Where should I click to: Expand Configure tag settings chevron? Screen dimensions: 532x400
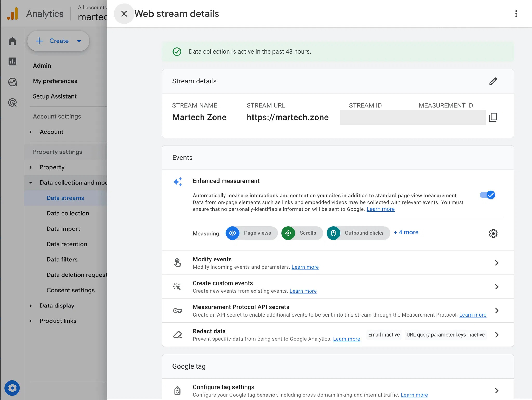[496, 391]
